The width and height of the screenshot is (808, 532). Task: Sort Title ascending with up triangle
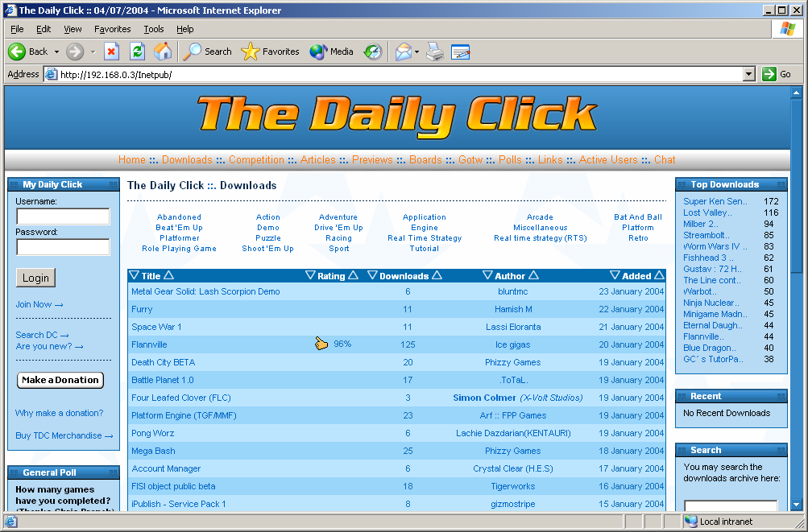[x=168, y=275]
